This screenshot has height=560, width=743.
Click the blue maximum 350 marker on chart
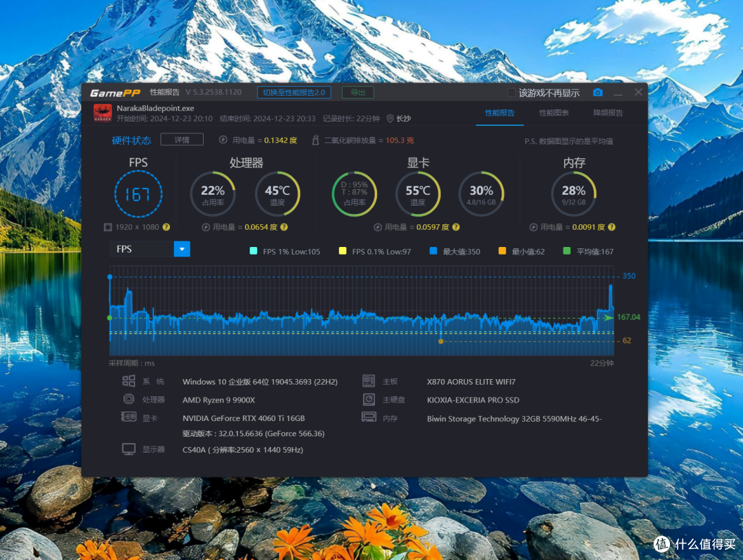coord(110,277)
